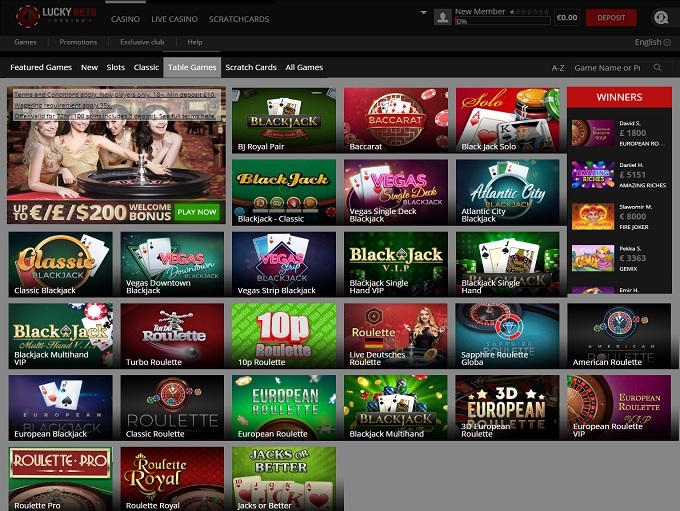The height and width of the screenshot is (511, 680).
Task: Open the live chat support icon
Action: pyautogui.click(x=660, y=17)
